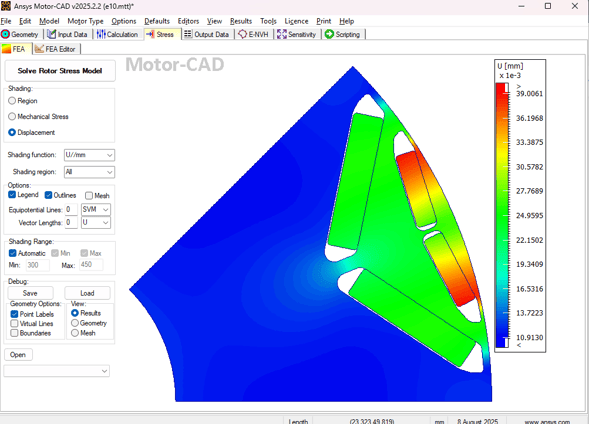The image size is (589, 424).
Task: Click the Debug Save button
Action: point(30,293)
